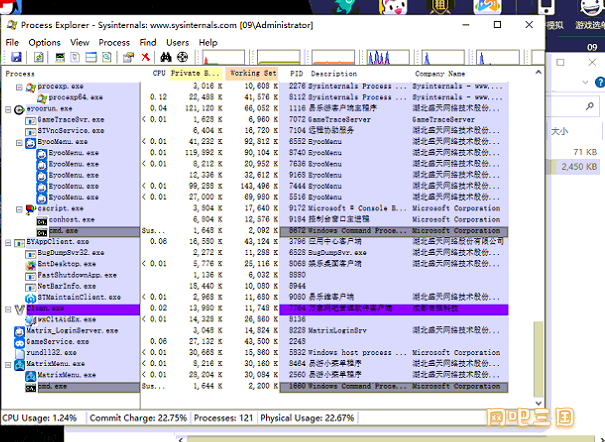Click the conhost.exe console icon

pos(42,221)
